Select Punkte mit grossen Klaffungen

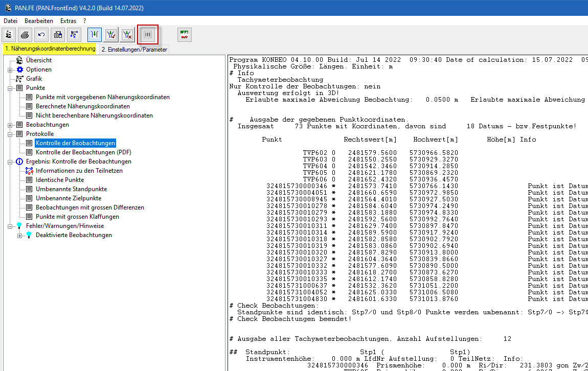77,217
